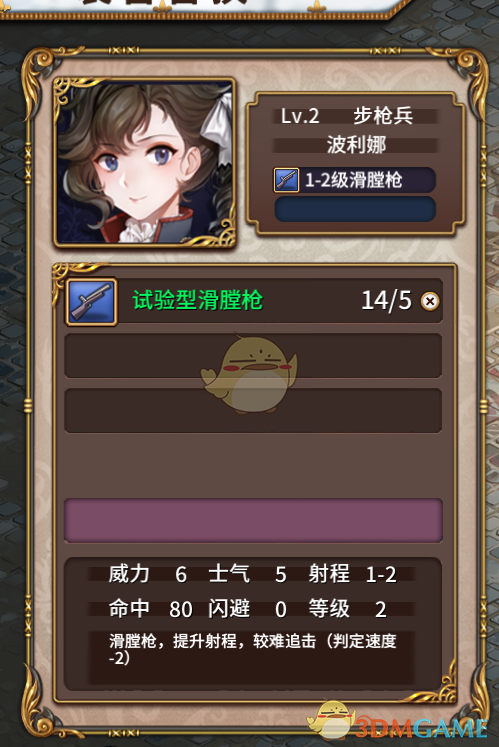Click the Lv.2 步枪兵 class label
Image resolution: width=499 pixels, height=747 pixels.
[x=346, y=116]
